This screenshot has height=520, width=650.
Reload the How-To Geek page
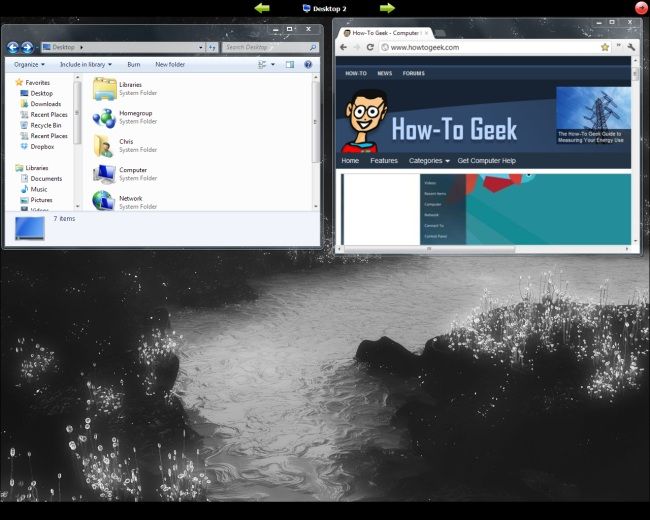(x=370, y=47)
